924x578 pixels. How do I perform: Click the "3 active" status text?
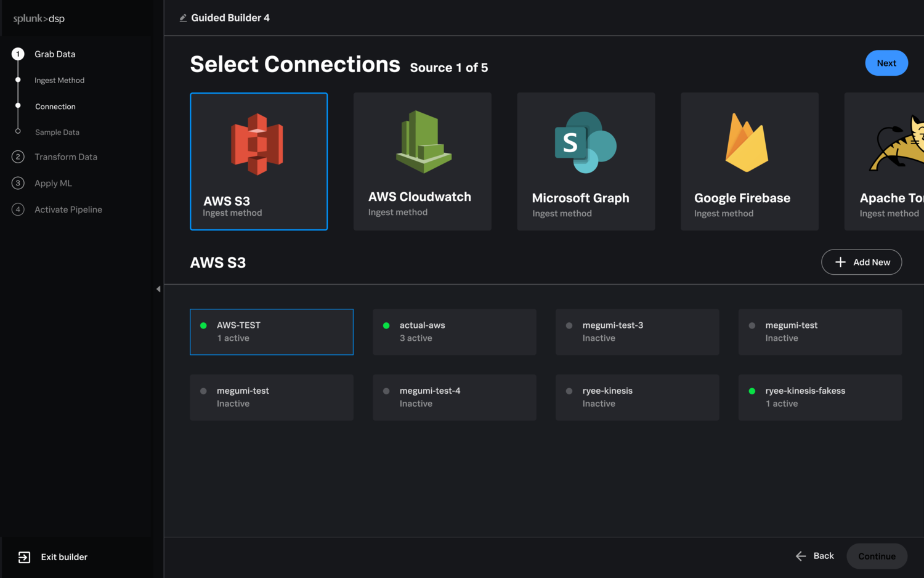[x=416, y=338]
